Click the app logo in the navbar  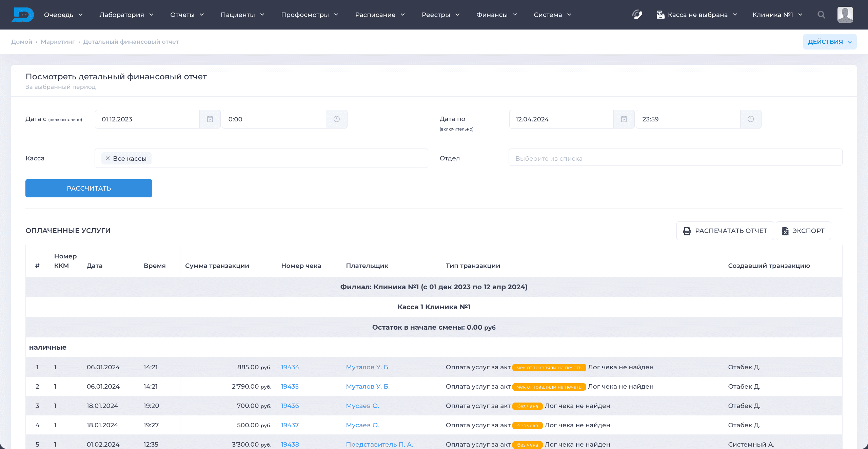(22, 15)
